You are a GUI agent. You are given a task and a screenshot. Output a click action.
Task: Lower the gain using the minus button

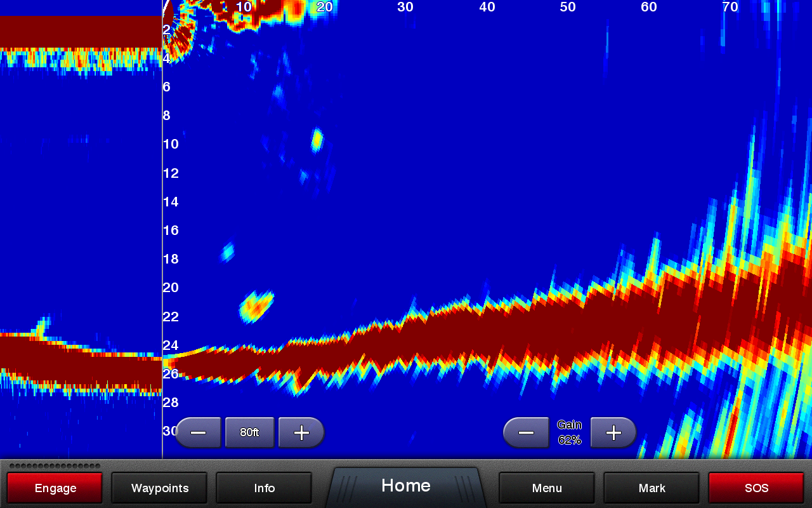(526, 433)
